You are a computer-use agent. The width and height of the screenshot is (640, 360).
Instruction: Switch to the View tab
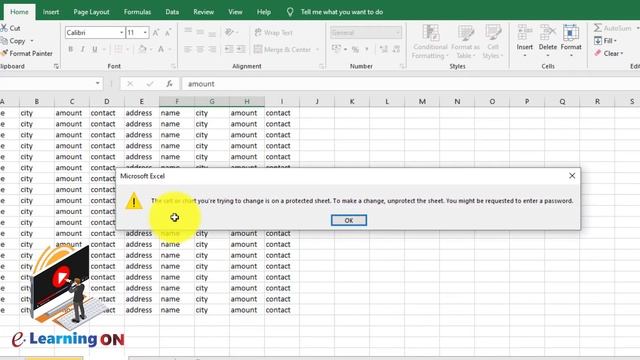point(235,12)
